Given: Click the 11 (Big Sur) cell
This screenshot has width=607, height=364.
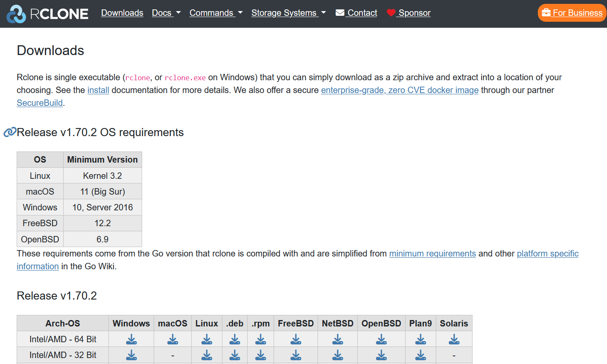Looking at the screenshot, I should tap(102, 192).
